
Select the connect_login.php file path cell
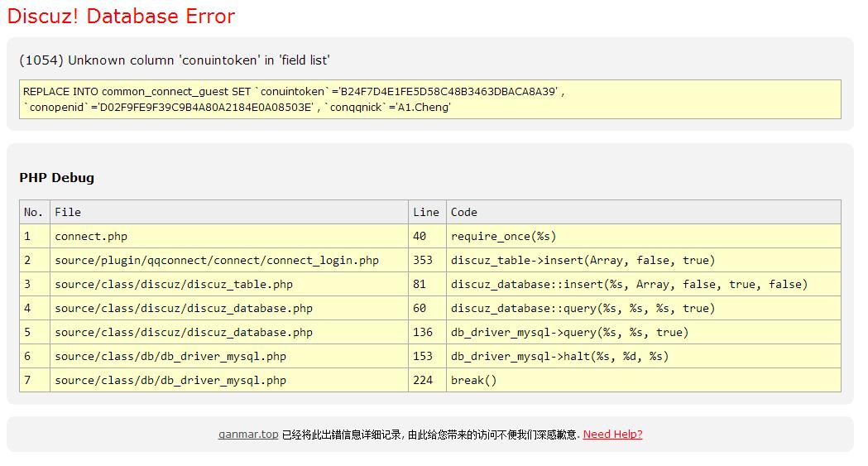click(217, 260)
